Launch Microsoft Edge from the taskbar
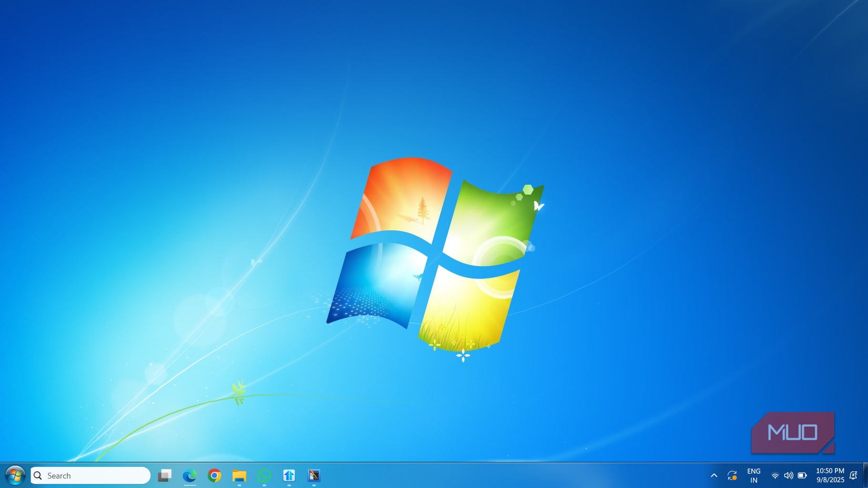 coord(189,475)
